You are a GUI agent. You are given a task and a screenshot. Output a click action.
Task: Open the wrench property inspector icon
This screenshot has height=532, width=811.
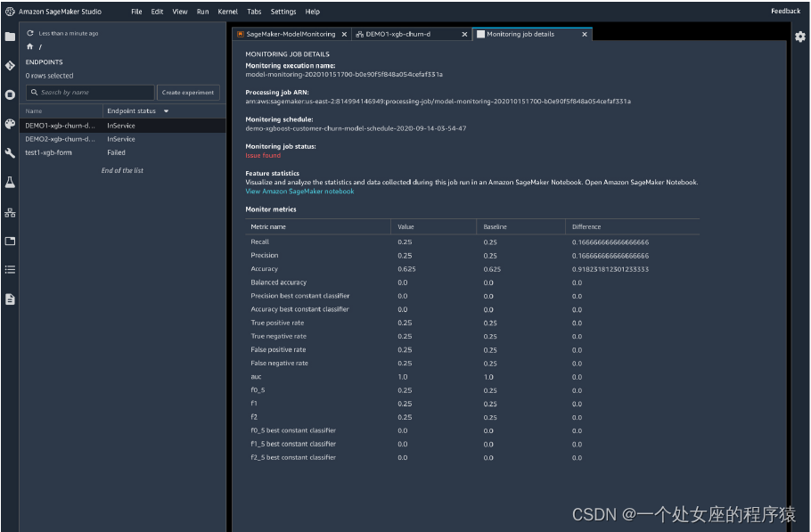[x=10, y=153]
